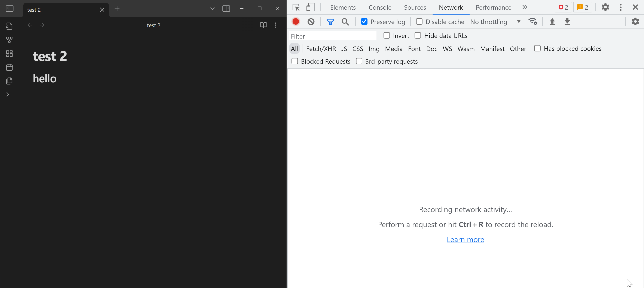Screen dimensions: 644x288
Task: Click the network search magnifier icon
Action: pos(345,22)
